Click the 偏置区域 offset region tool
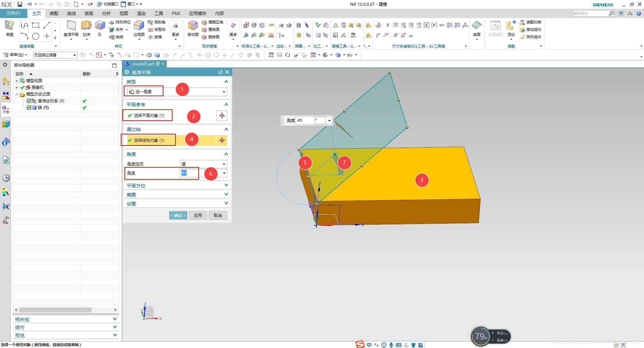The height and width of the screenshot is (348, 644). [x=212, y=22]
